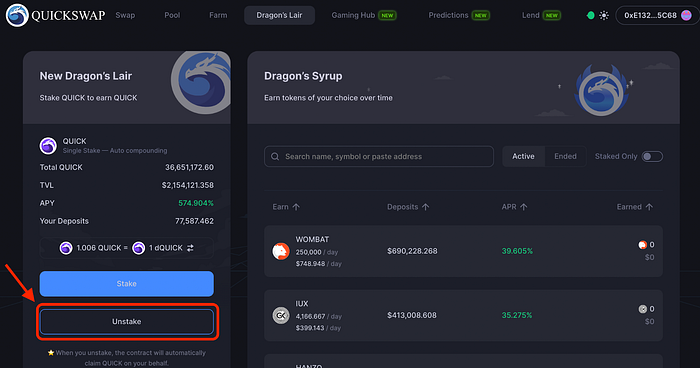700x368 pixels.
Task: Click the IUX earned token icon
Action: (642, 309)
